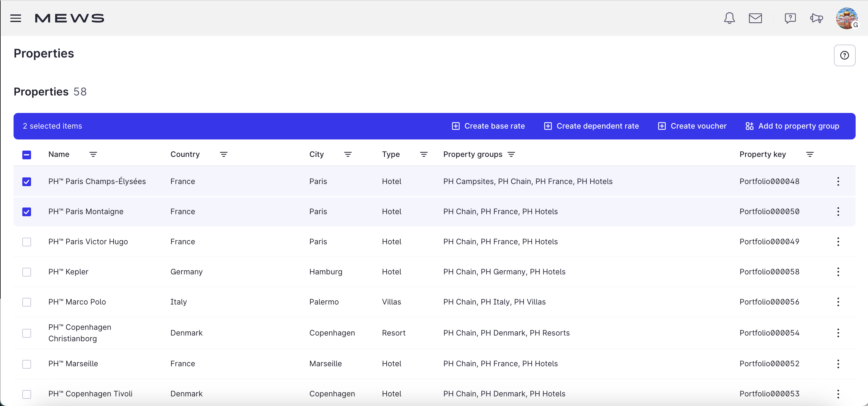Open the Type column filter

point(423,154)
